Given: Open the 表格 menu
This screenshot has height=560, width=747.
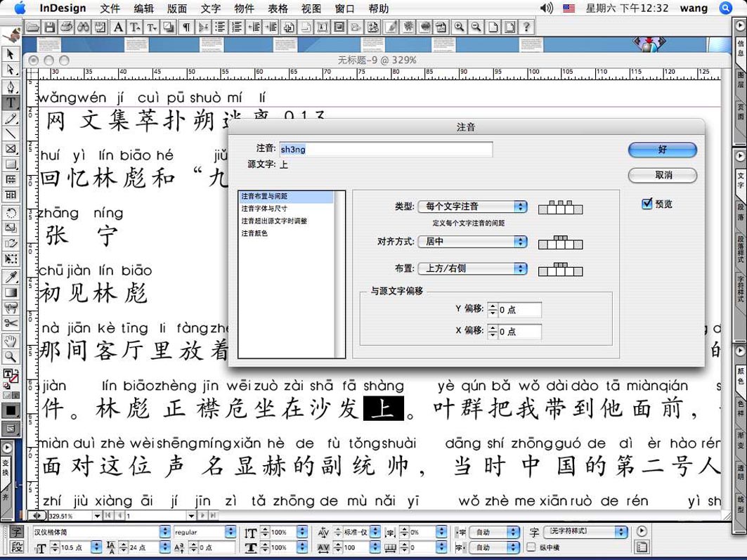Looking at the screenshot, I should coord(278,8).
